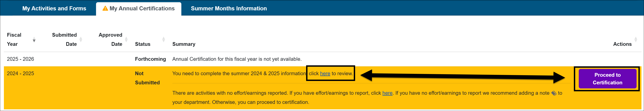Image resolution: width=644 pixels, height=111 pixels.
Task: Select the My Annual Certifications tab
Action: (138, 8)
